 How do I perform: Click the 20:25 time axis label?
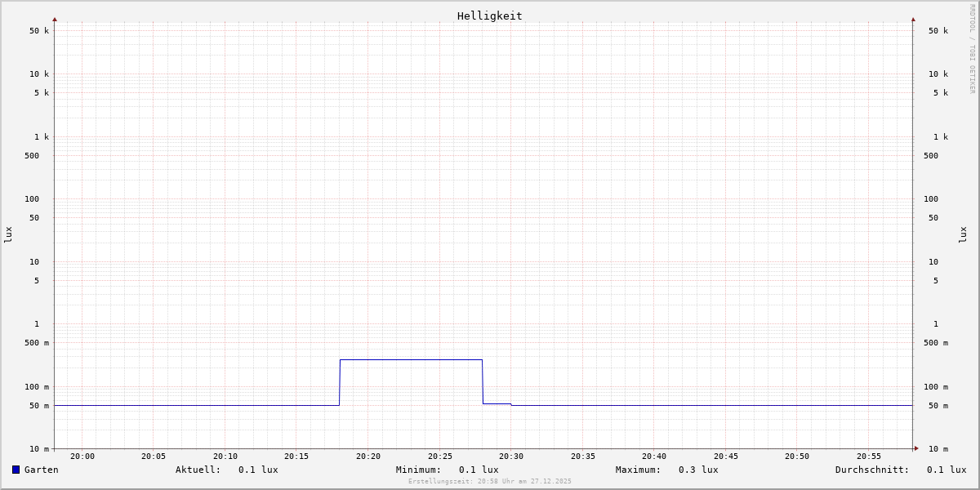[440, 457]
